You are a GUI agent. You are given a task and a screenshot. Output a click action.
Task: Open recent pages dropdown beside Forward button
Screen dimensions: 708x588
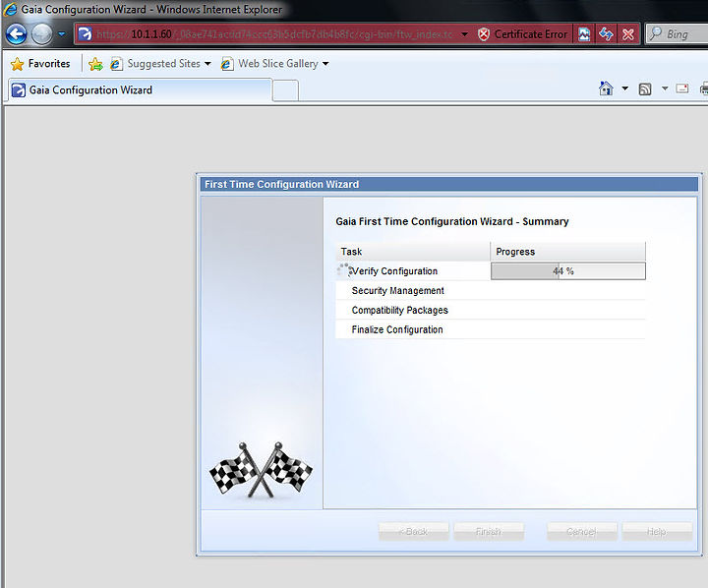(x=62, y=34)
